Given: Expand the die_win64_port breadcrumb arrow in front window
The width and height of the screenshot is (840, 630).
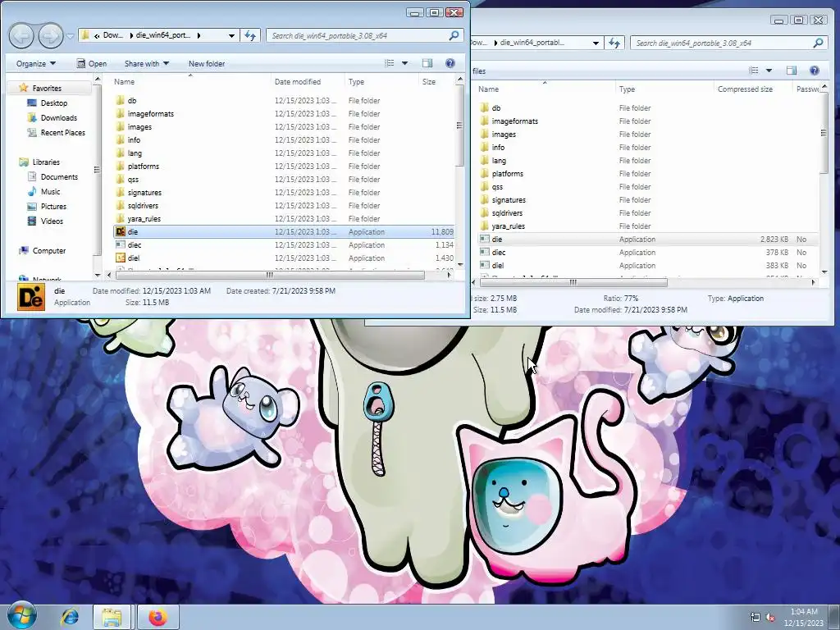Looking at the screenshot, I should (x=199, y=35).
